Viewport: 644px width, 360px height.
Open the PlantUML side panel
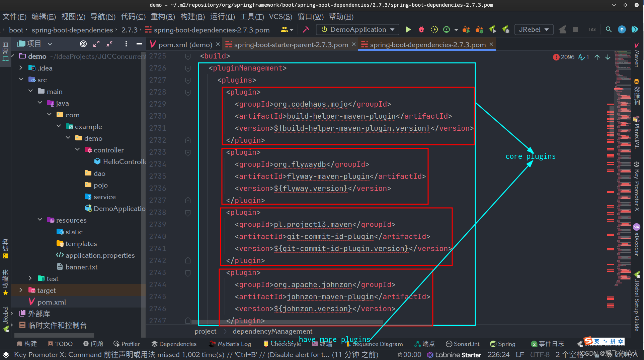[637, 133]
